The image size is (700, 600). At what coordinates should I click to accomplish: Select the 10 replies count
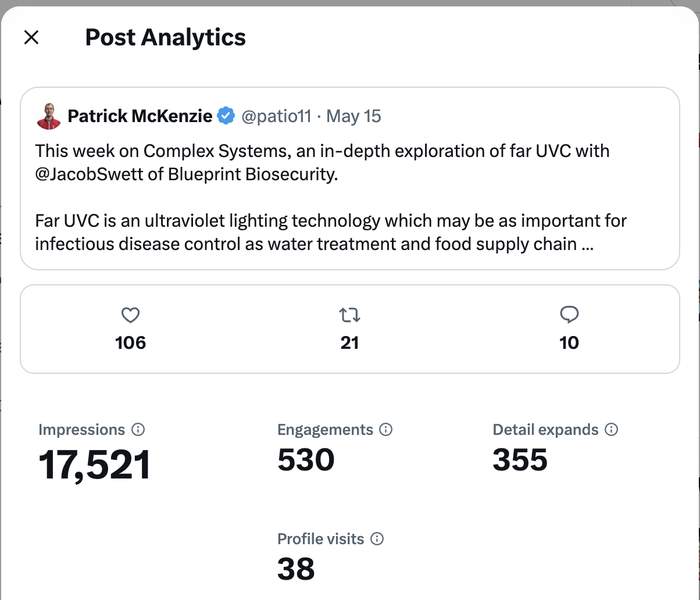(569, 342)
